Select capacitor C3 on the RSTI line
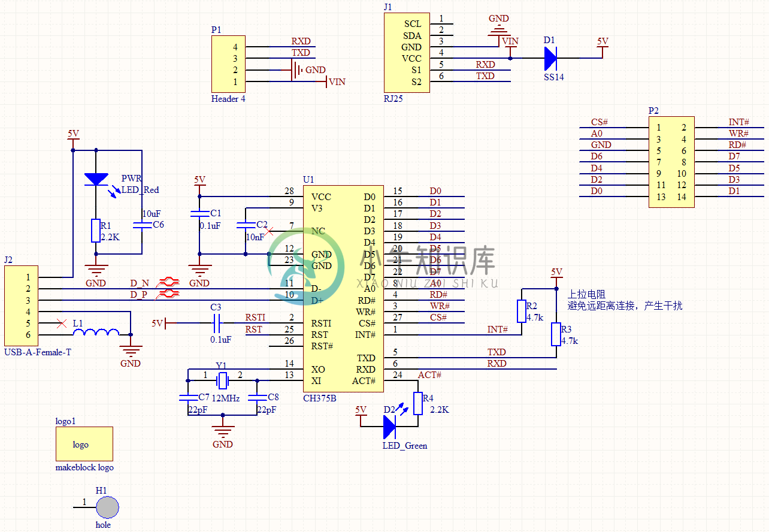This screenshot has height=532, width=769. click(217, 324)
